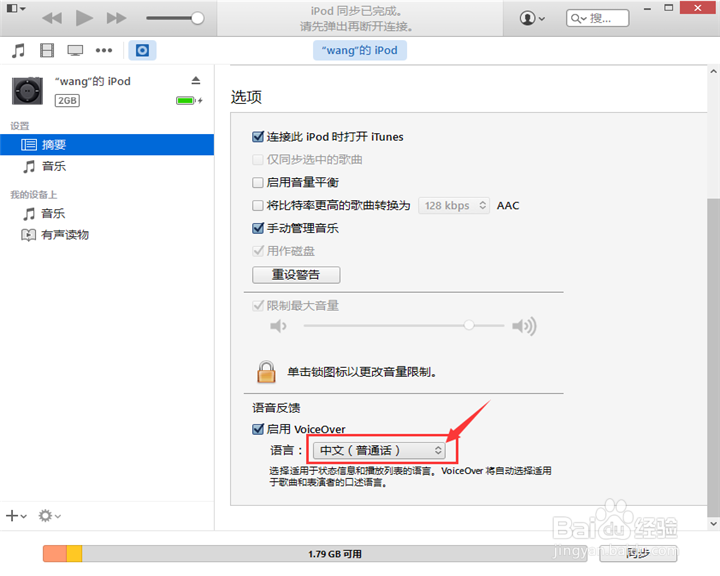Click the 选项 section heading
Image resolution: width=720 pixels, height=576 pixels.
click(x=246, y=97)
